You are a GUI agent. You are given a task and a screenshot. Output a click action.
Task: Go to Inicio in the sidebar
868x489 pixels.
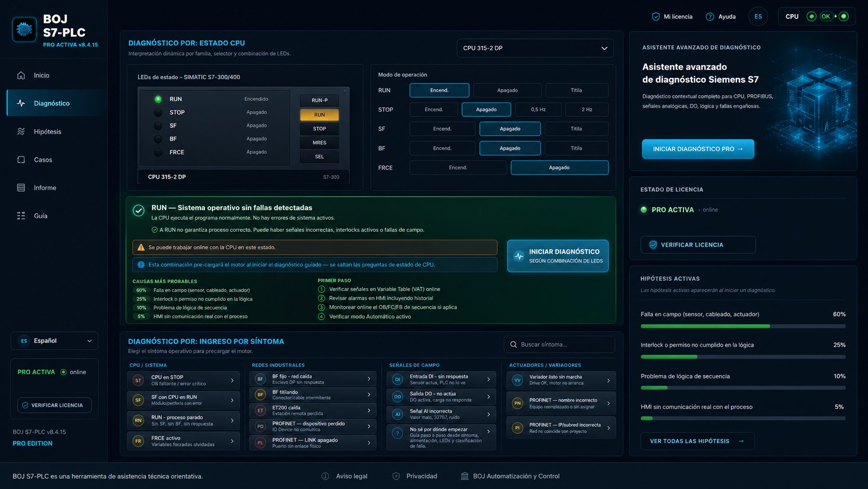[56, 75]
